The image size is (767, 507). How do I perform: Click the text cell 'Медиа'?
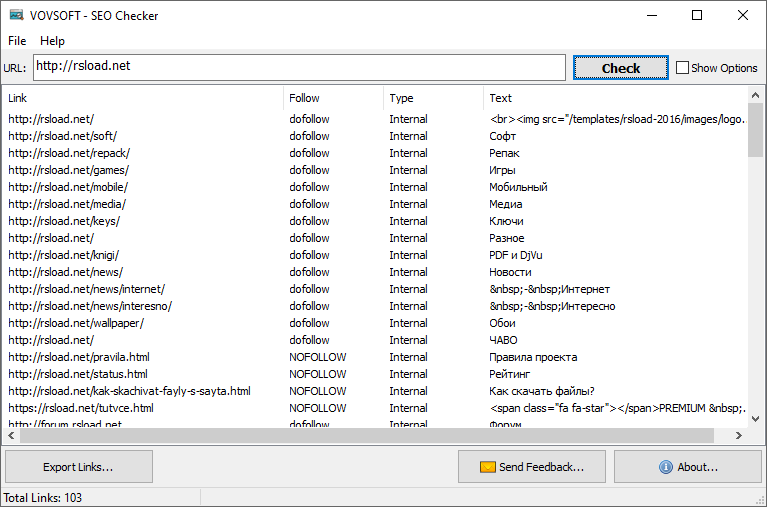pyautogui.click(x=505, y=204)
